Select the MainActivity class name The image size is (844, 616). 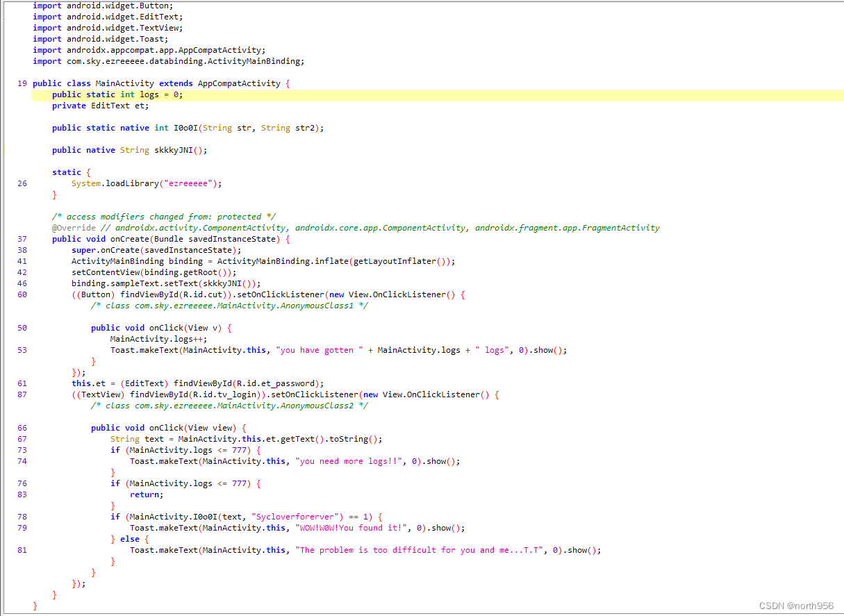(125, 83)
